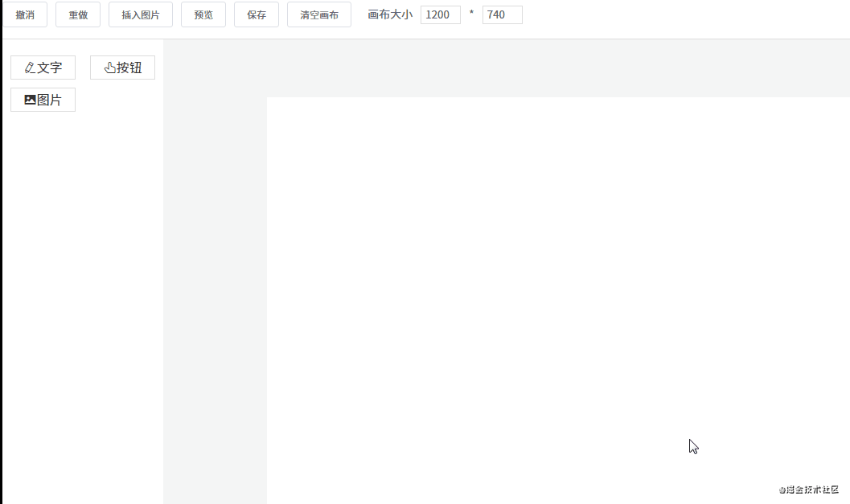Select the 图片 picture component
Screen dimensions: 850x504
coord(43,100)
